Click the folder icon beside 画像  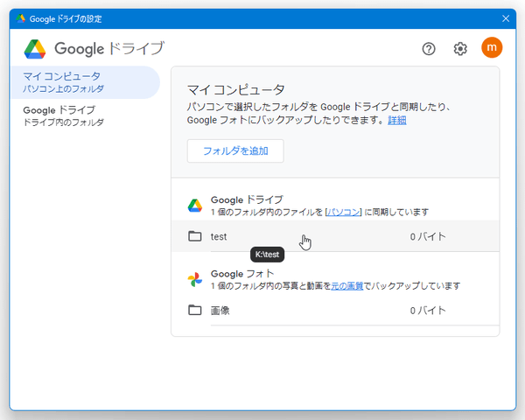click(195, 310)
